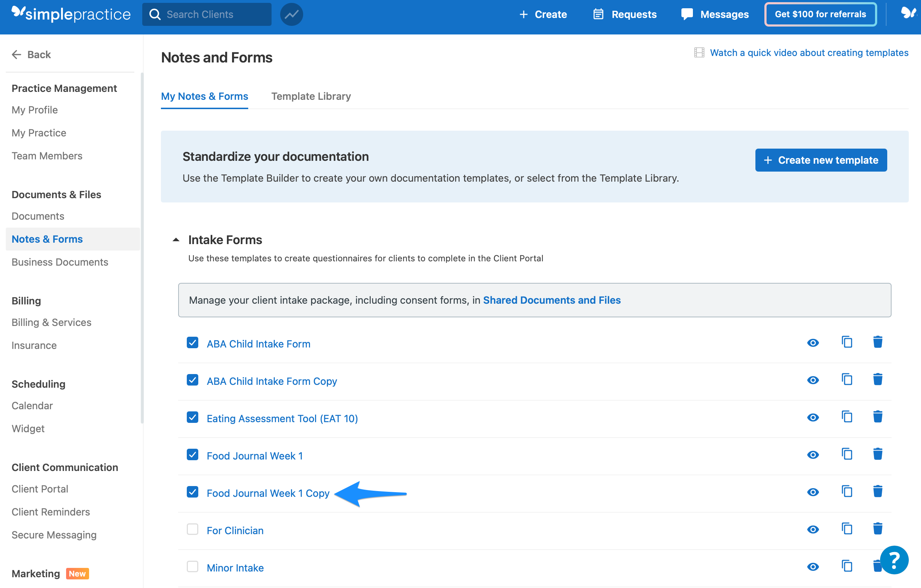
Task: Open Secure Messaging settings
Action: point(54,535)
